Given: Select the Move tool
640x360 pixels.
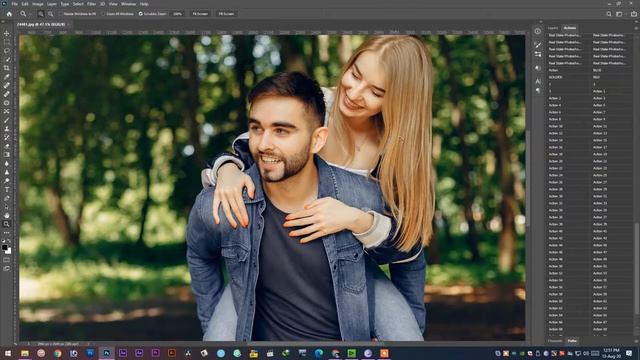Looking at the screenshot, I should click(x=7, y=33).
